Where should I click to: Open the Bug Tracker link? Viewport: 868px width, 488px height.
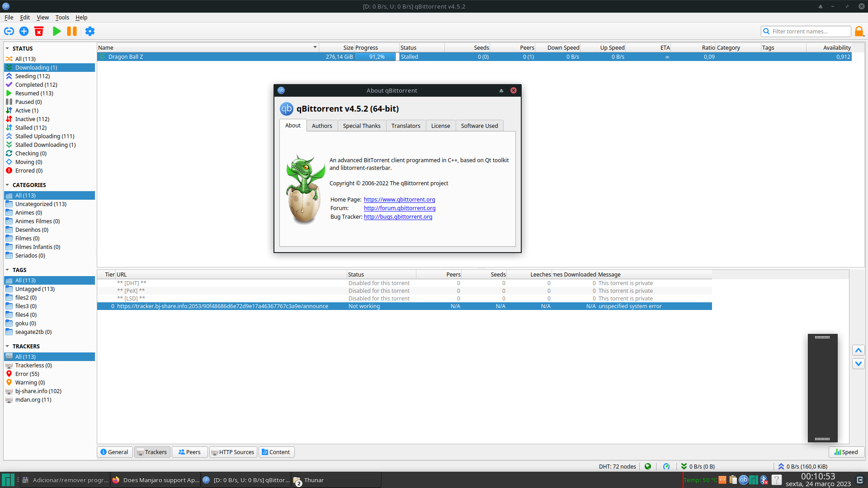click(x=398, y=216)
